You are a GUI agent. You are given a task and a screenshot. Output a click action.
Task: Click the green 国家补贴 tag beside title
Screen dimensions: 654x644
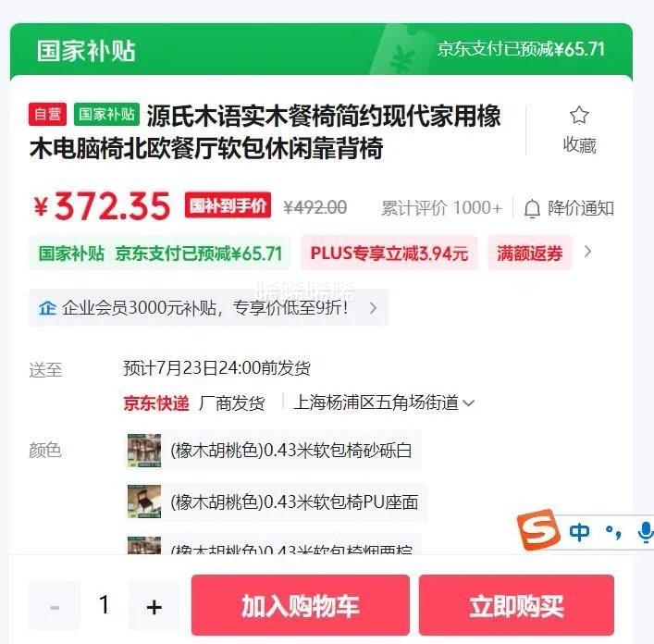point(106,114)
